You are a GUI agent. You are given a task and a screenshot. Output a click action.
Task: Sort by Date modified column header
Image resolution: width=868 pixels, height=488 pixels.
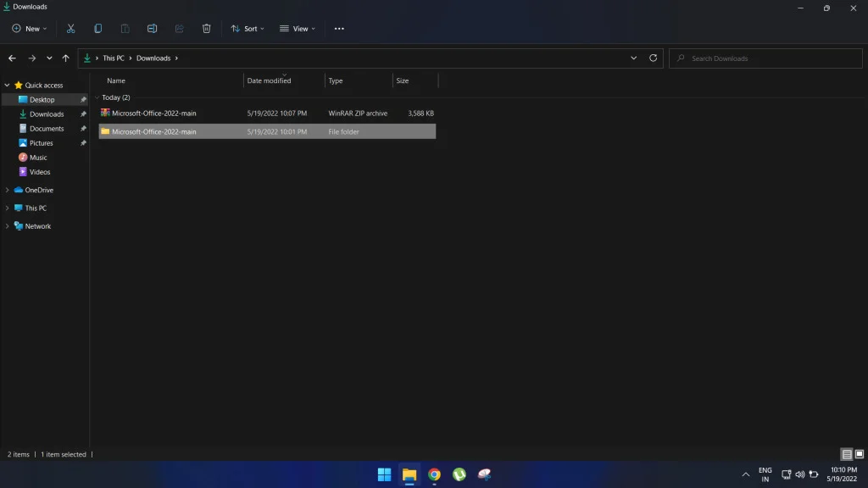269,80
